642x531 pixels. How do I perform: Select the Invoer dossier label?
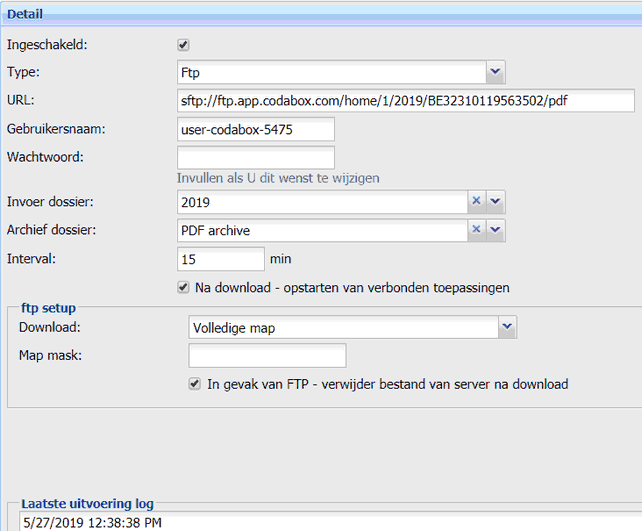(x=50, y=202)
